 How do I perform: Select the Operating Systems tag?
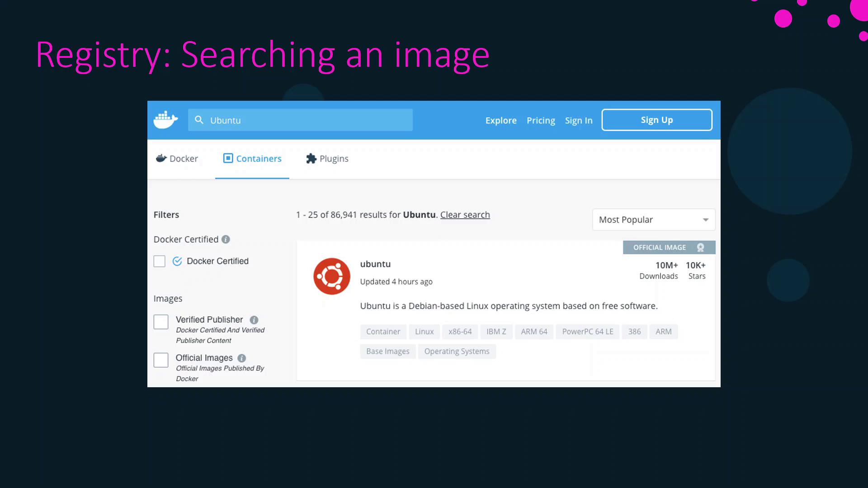click(457, 352)
